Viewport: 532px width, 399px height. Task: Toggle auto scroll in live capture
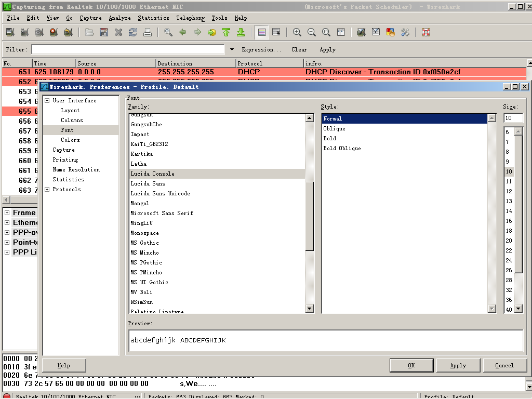click(276, 32)
